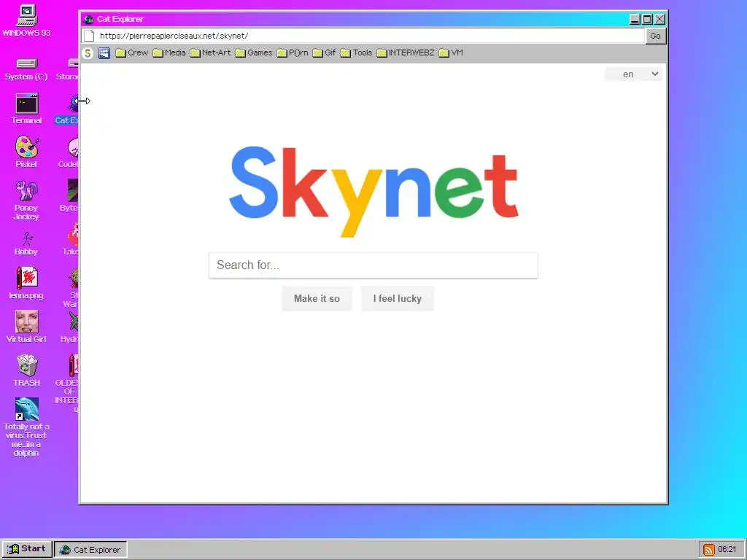Open lenna.png file icon
This screenshot has width=747, height=560.
(27, 278)
